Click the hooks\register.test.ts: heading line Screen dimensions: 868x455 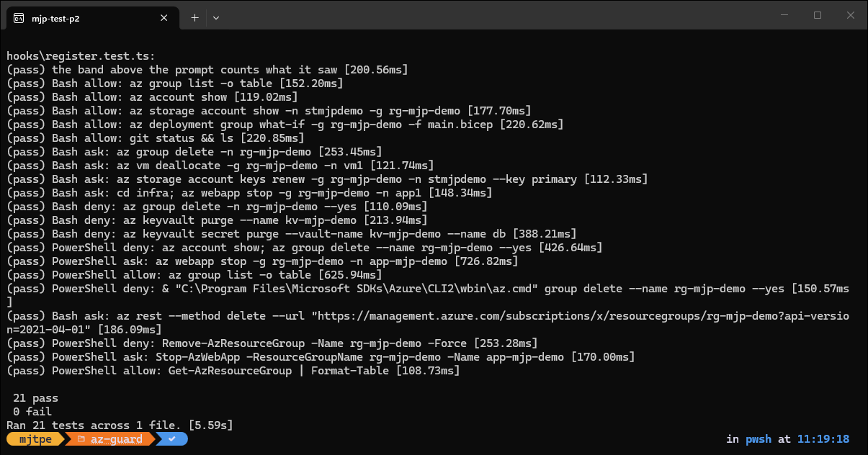pyautogui.click(x=81, y=56)
